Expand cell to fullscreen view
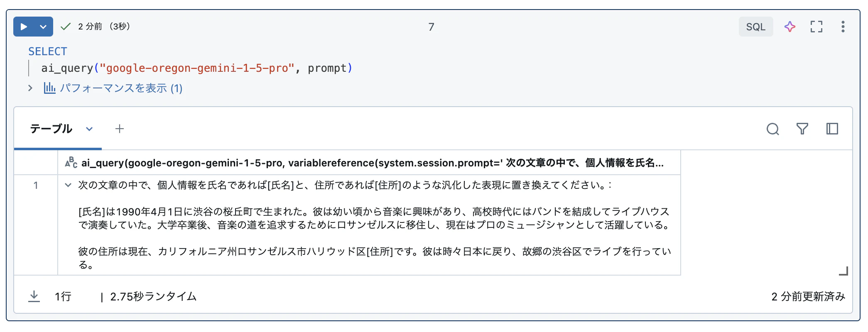This screenshot has height=332, width=868. click(816, 27)
